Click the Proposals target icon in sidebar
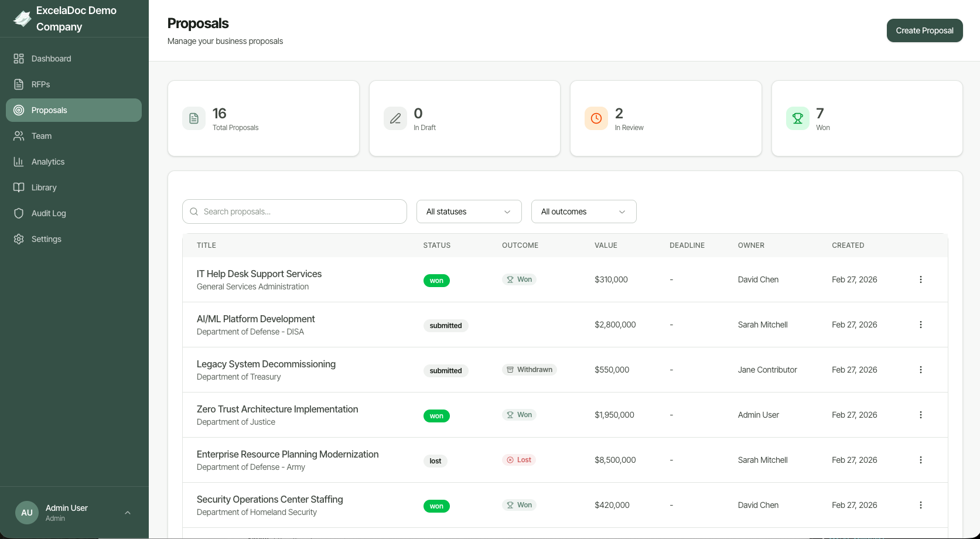 coord(19,110)
